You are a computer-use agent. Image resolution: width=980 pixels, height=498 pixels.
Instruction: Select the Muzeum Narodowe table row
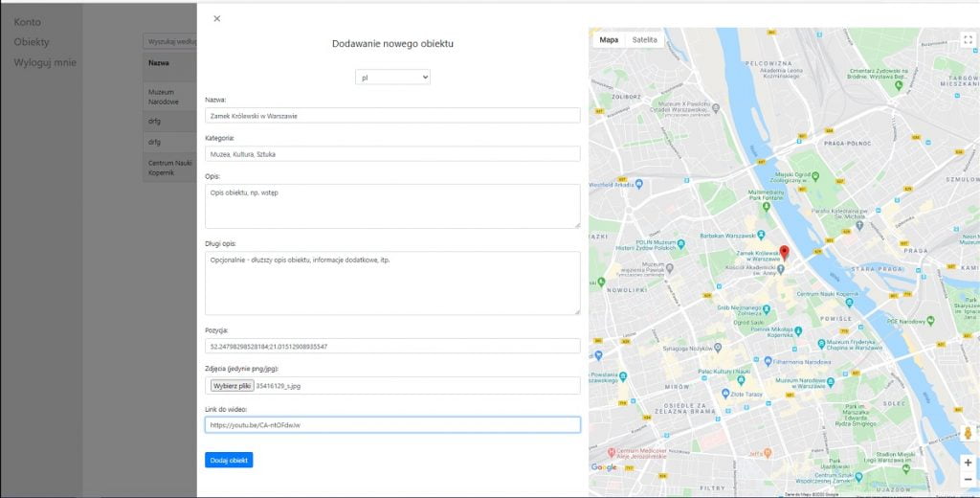click(170, 97)
